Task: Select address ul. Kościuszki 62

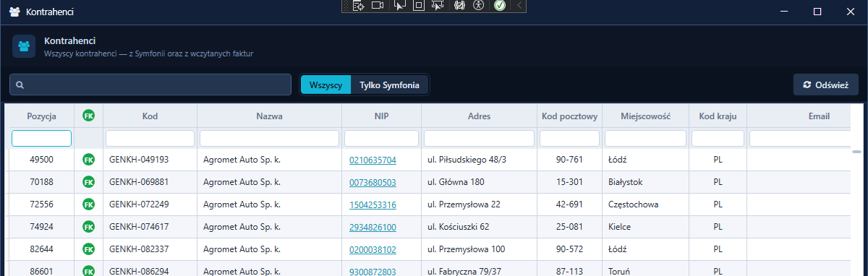Action: coord(479,227)
